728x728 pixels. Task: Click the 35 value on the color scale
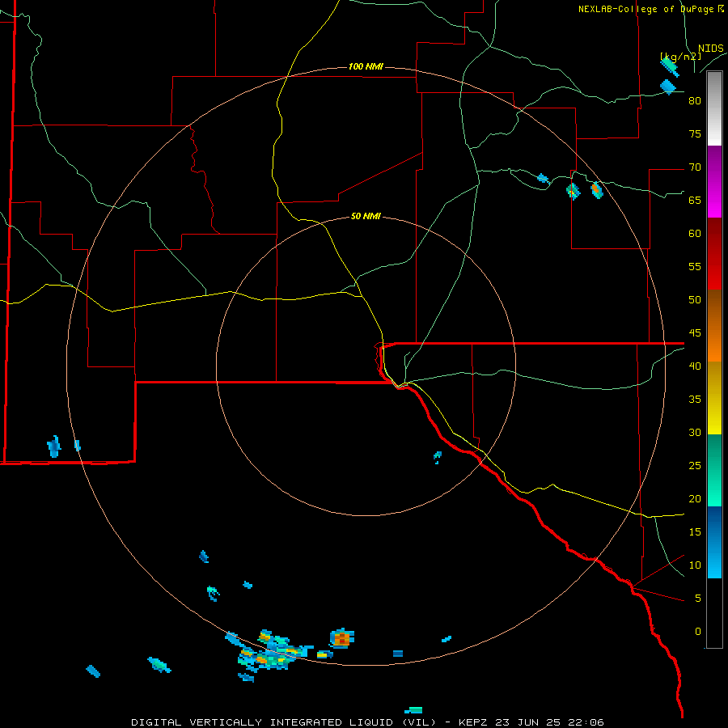click(x=695, y=400)
